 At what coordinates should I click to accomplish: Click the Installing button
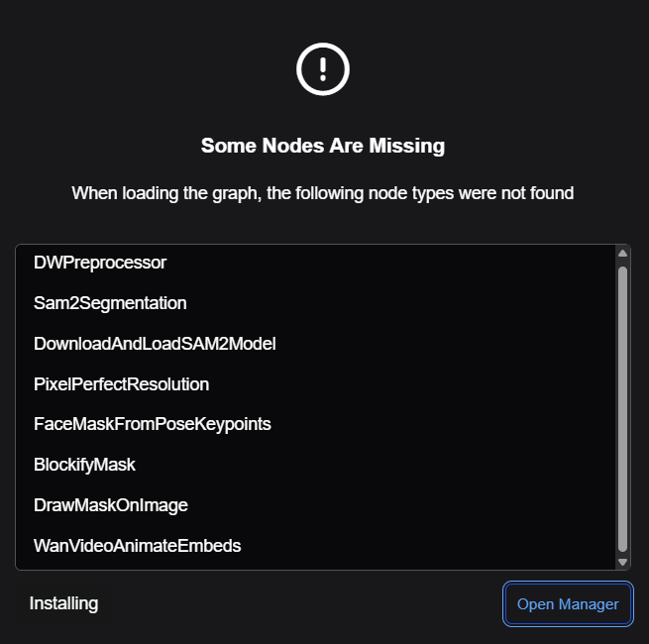click(63, 603)
